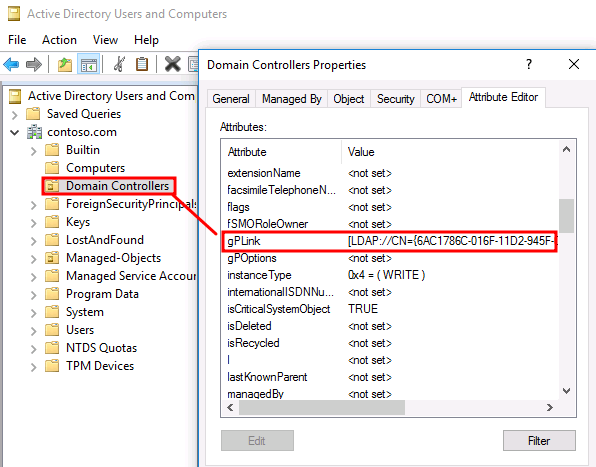Viewport: 596px width, 467px height.
Task: Expand the Program Data container
Action: (x=33, y=295)
